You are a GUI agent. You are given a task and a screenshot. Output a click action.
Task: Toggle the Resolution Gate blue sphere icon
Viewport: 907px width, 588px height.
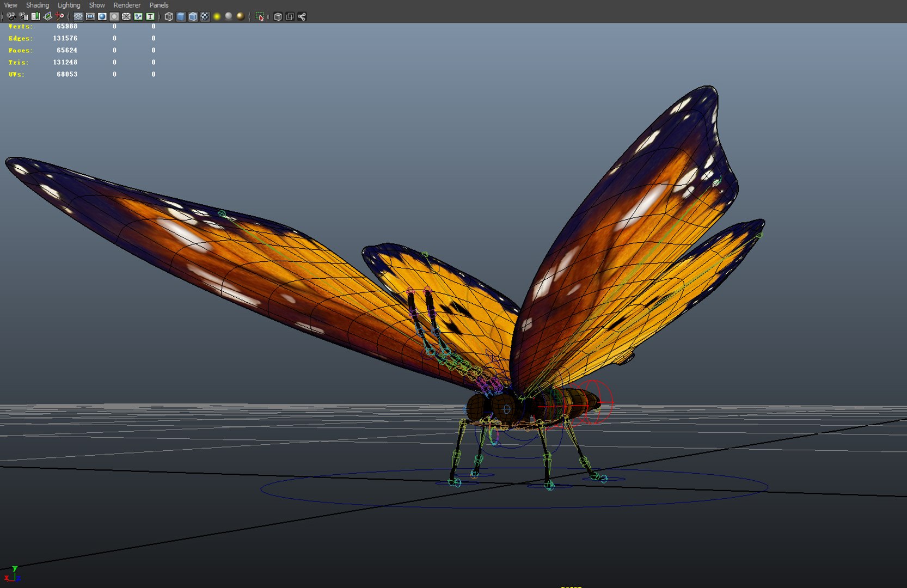click(102, 16)
